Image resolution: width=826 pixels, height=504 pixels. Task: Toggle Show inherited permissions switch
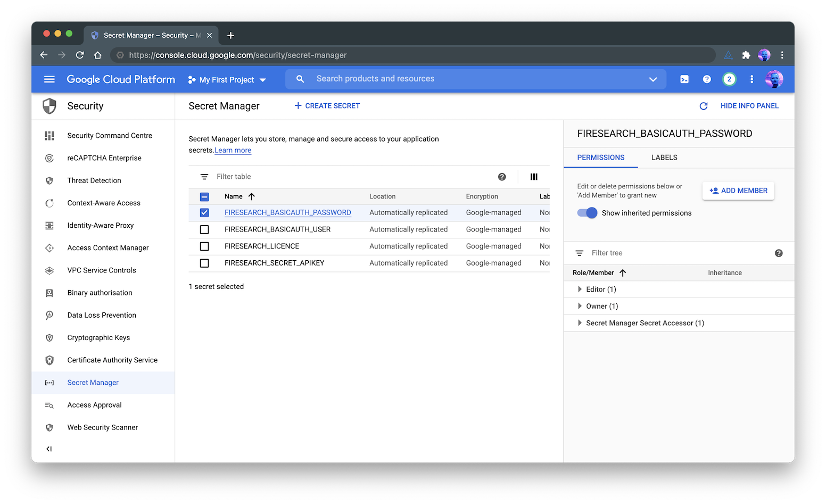coord(588,213)
